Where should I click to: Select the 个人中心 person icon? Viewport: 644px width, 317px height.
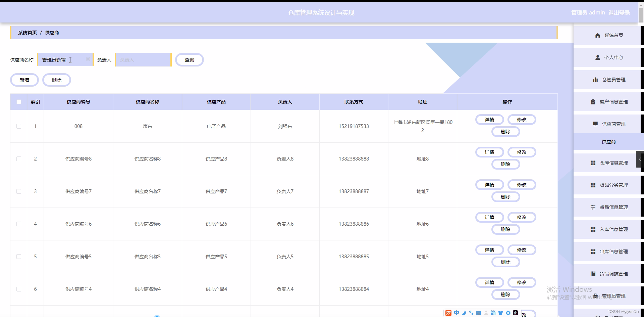tap(597, 57)
